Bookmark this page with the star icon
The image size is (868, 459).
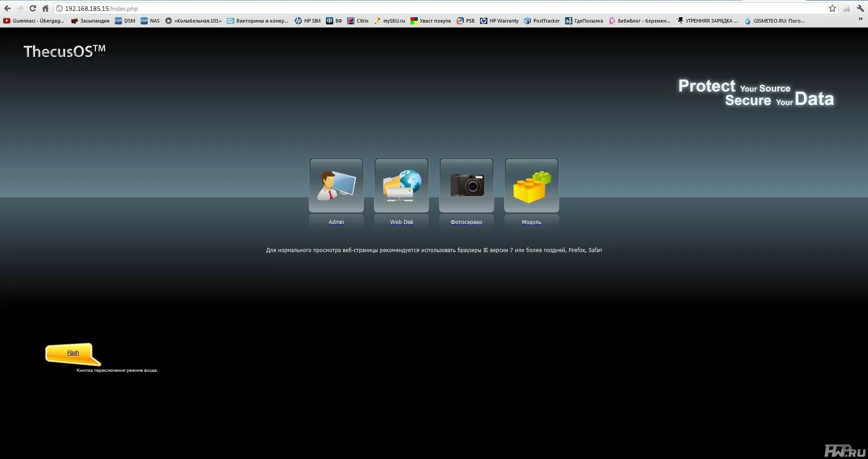click(832, 9)
